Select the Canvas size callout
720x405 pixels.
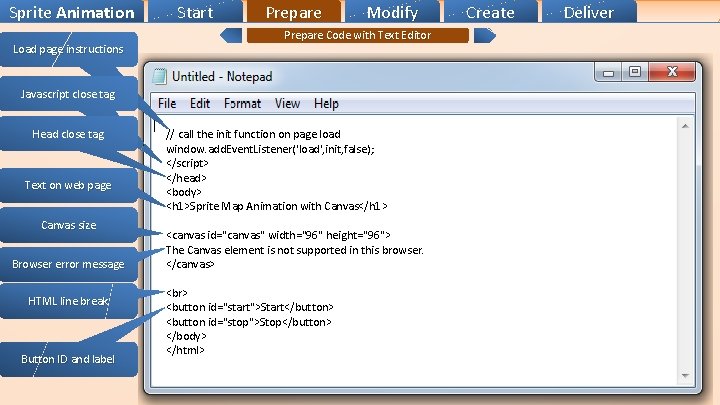pyautogui.click(x=68, y=225)
